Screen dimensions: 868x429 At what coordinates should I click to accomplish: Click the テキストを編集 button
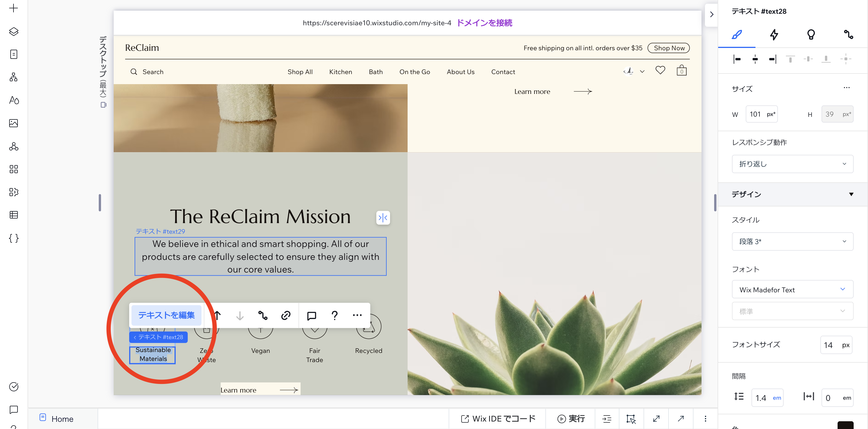pos(166,315)
